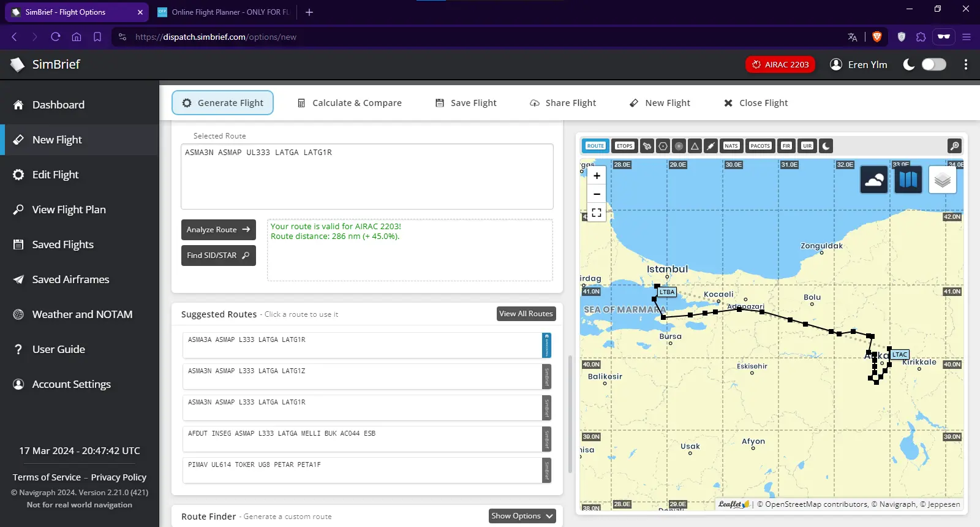980x527 pixels.
Task: Click the Brave Shields lion icon
Action: click(877, 37)
